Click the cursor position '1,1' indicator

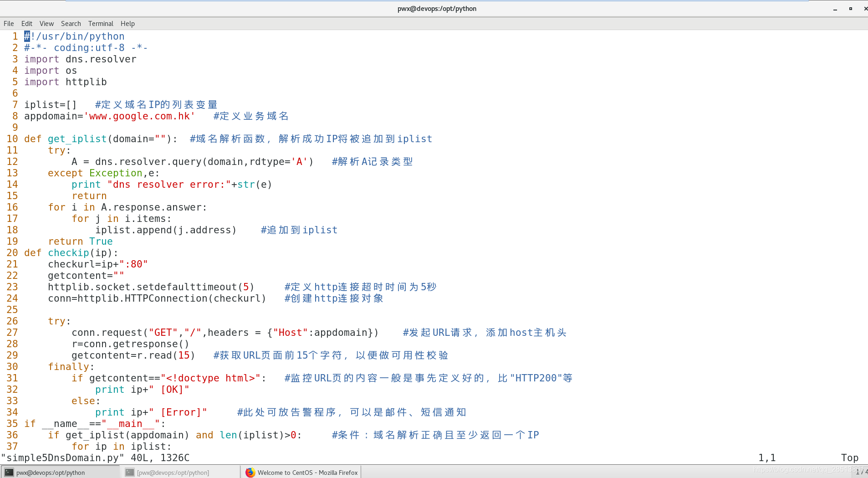[767, 458]
